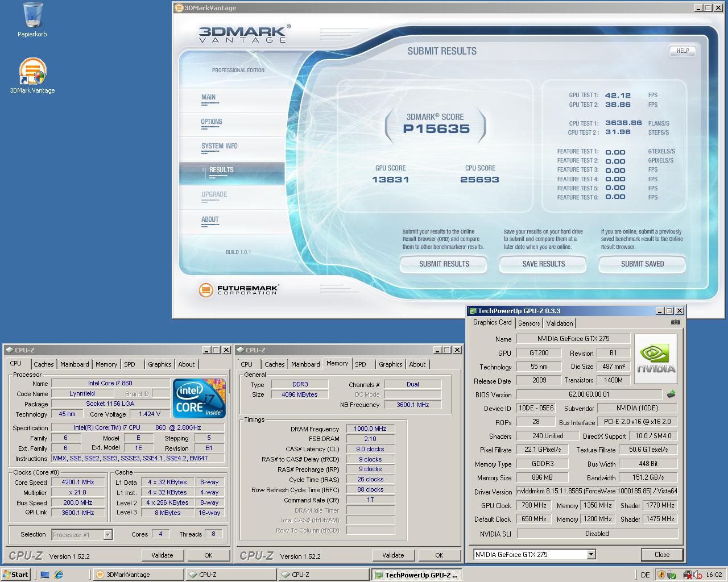Switch to the CPU tab in the CPU-Z Memory window

247,364
